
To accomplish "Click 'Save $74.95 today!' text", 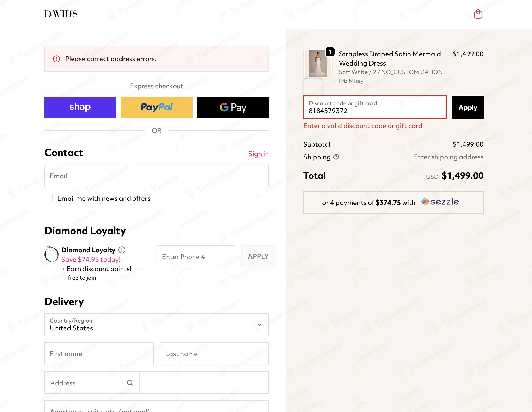I will (x=91, y=260).
